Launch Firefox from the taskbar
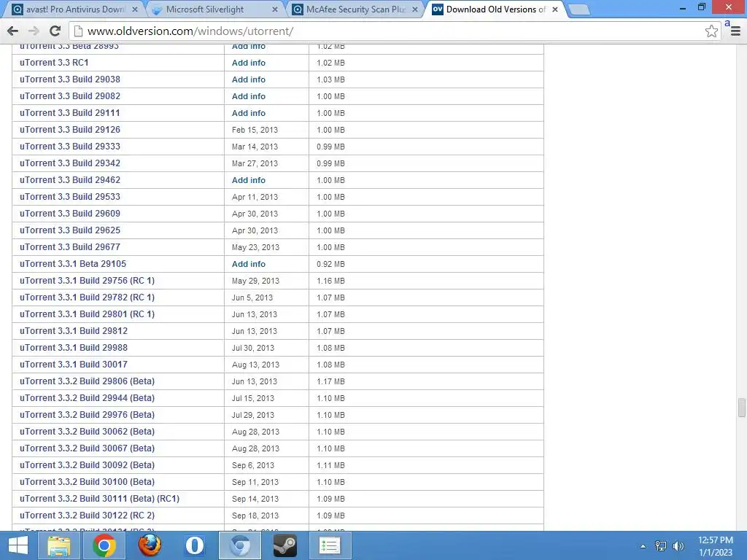The height and width of the screenshot is (560, 747). [x=150, y=545]
